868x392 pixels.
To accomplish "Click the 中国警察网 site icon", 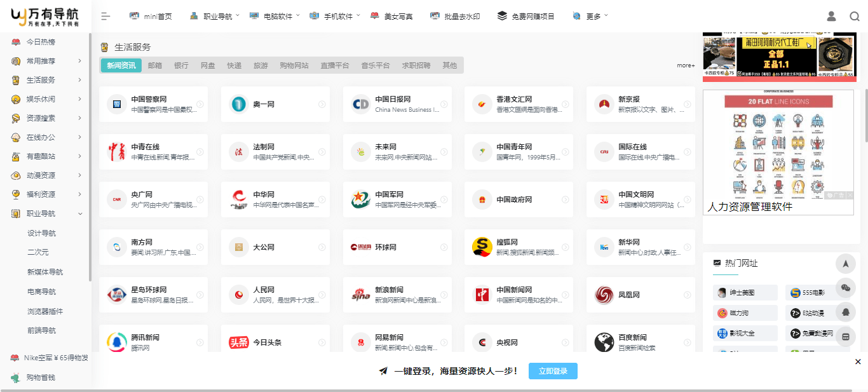I will (x=116, y=104).
